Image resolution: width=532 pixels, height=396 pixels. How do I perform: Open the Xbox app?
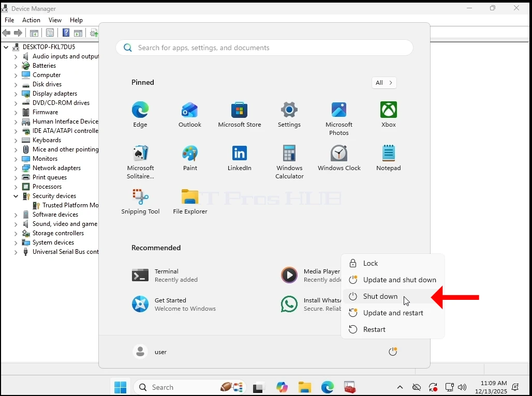tap(389, 115)
